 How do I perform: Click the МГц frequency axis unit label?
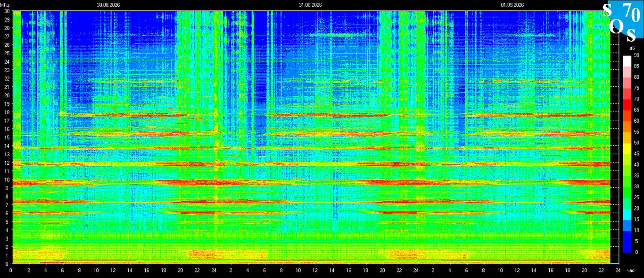(x=5, y=5)
